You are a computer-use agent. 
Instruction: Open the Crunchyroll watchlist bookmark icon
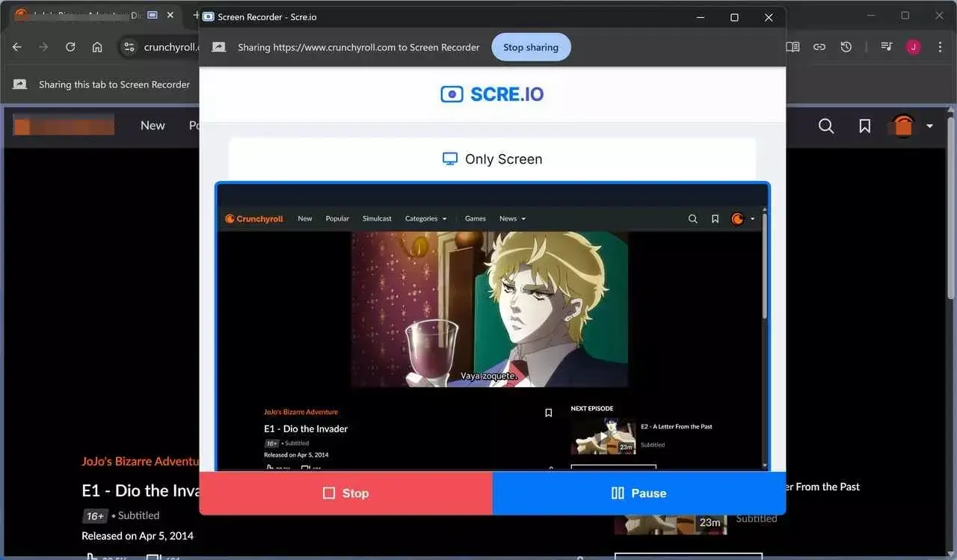865,126
